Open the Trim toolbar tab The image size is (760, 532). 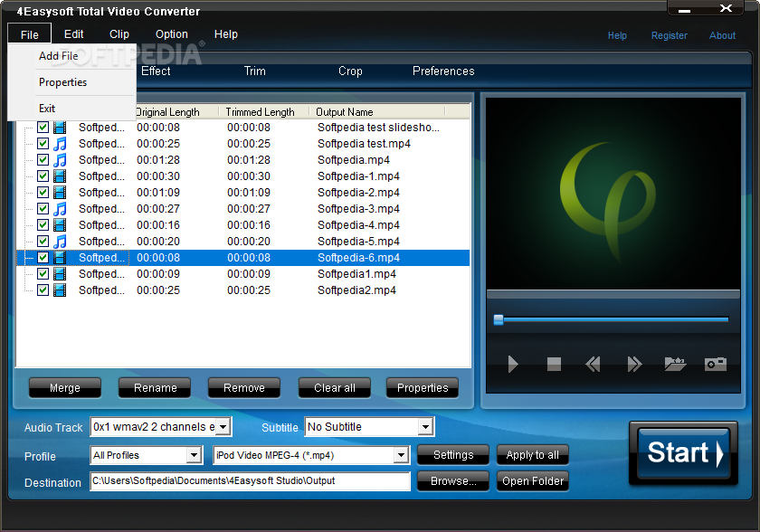255,71
